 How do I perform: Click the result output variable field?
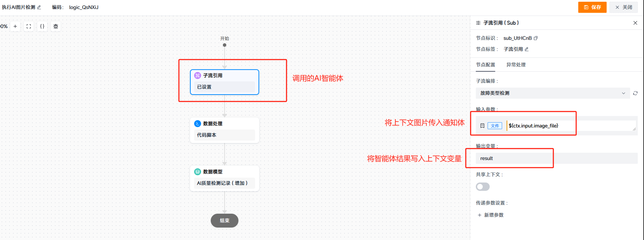(557, 158)
